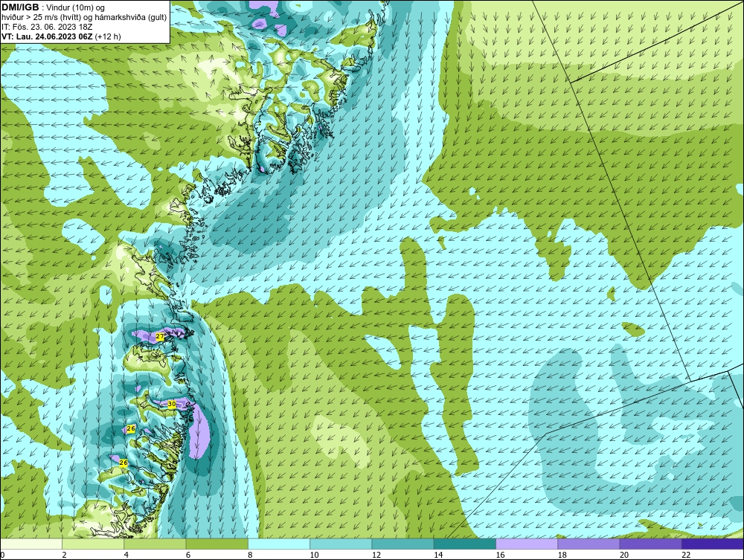Click the '10' scale label
Viewport: 744px width, 560px height.
pyautogui.click(x=314, y=555)
